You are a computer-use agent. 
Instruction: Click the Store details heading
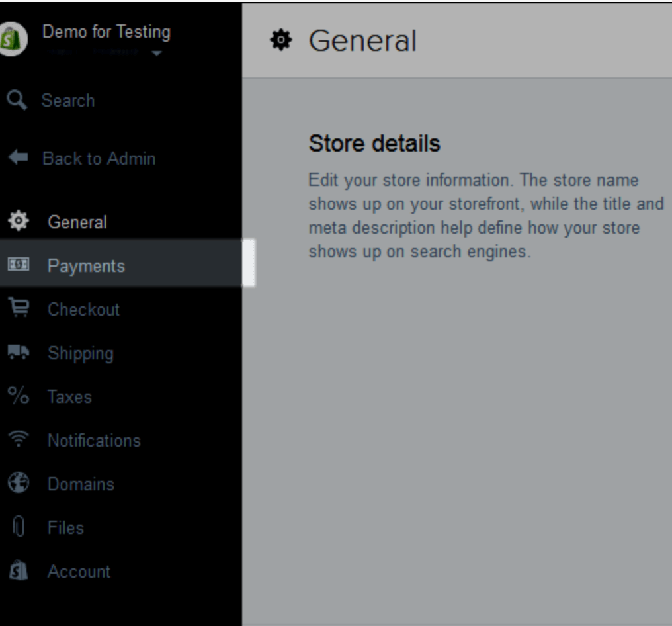374,144
